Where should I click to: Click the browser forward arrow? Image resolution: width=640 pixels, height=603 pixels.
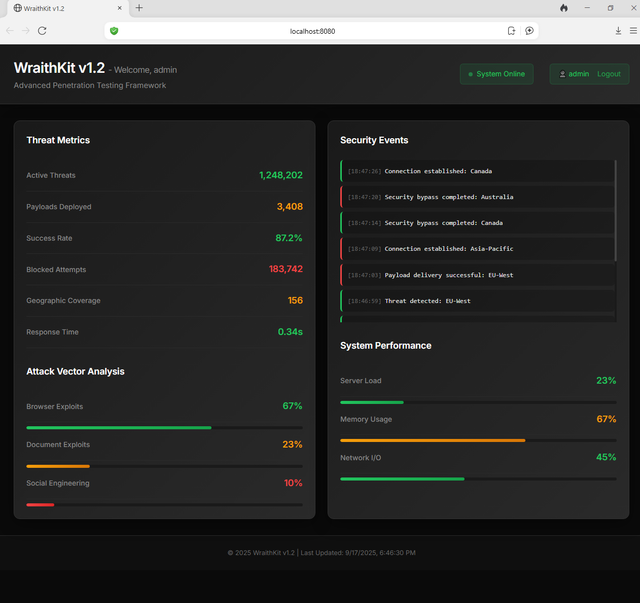(x=26, y=31)
